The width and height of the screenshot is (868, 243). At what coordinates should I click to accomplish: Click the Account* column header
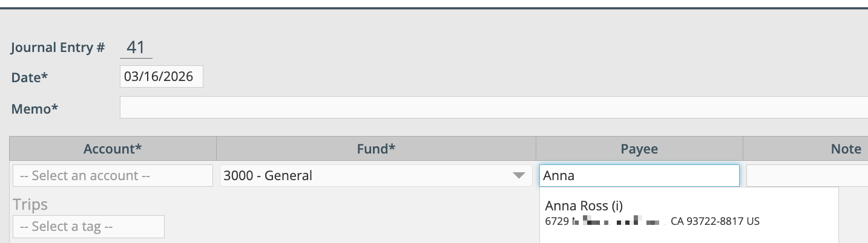(113, 149)
